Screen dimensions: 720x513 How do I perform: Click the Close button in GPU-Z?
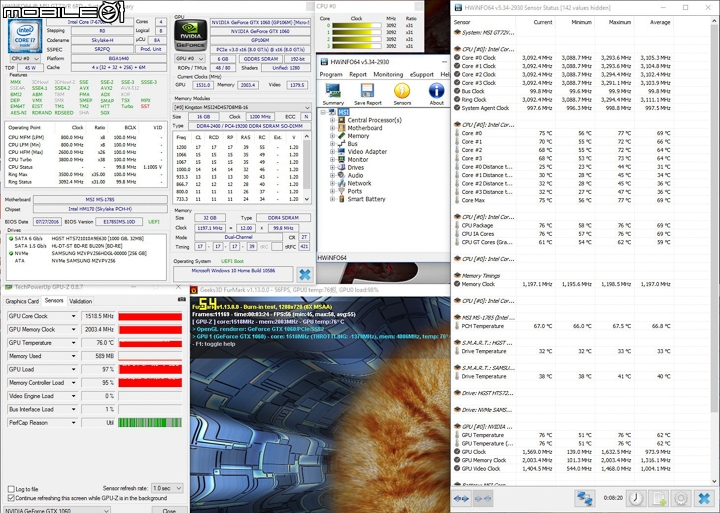[169, 510]
